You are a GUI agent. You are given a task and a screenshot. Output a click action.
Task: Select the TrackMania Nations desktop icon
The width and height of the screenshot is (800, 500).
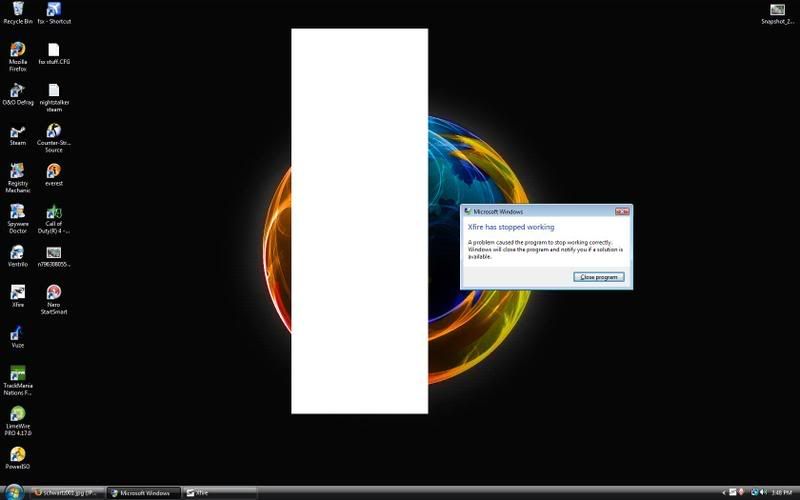tap(18, 381)
